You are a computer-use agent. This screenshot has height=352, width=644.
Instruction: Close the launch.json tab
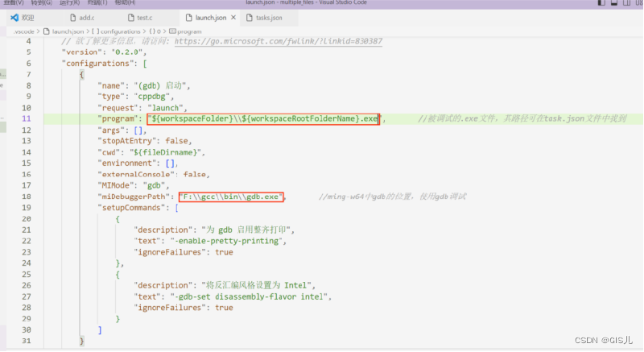click(x=233, y=18)
